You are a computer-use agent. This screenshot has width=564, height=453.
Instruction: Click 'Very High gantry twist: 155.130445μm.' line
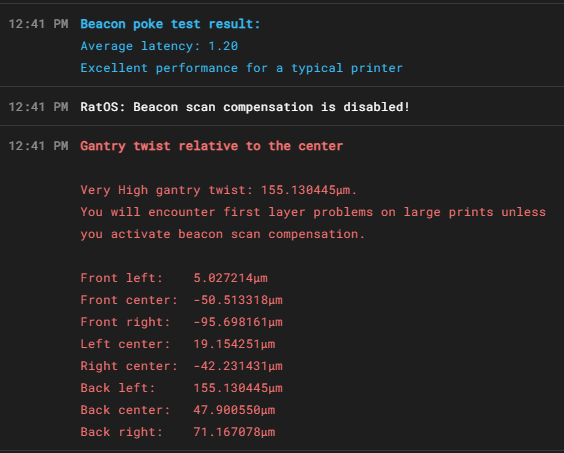pos(219,190)
